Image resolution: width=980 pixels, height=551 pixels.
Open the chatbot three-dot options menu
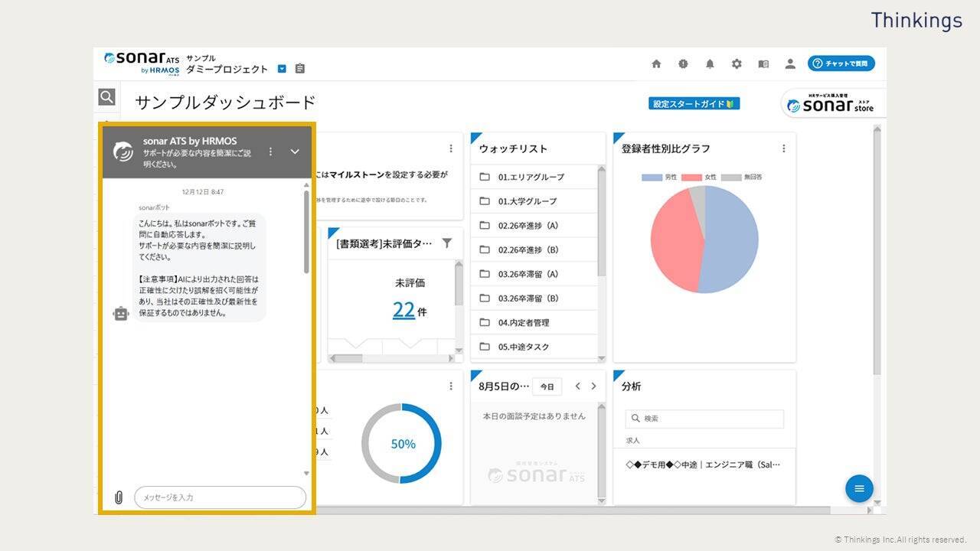(270, 152)
